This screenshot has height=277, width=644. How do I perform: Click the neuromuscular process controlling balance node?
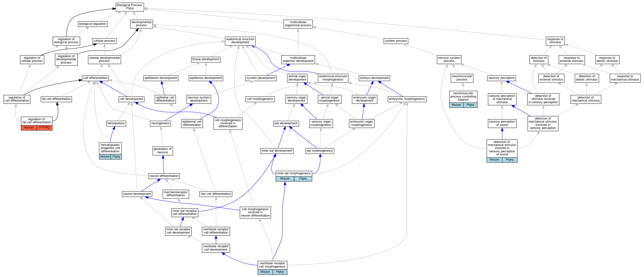pyautogui.click(x=463, y=97)
